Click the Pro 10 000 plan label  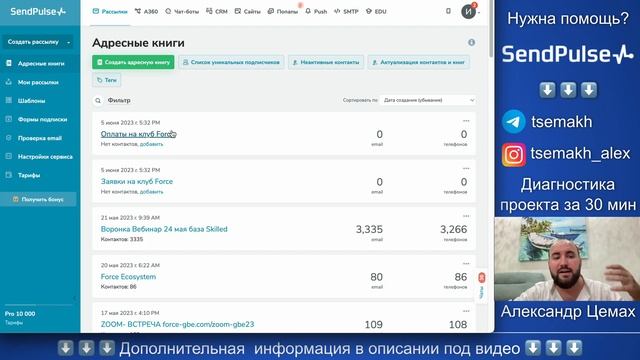(20, 314)
